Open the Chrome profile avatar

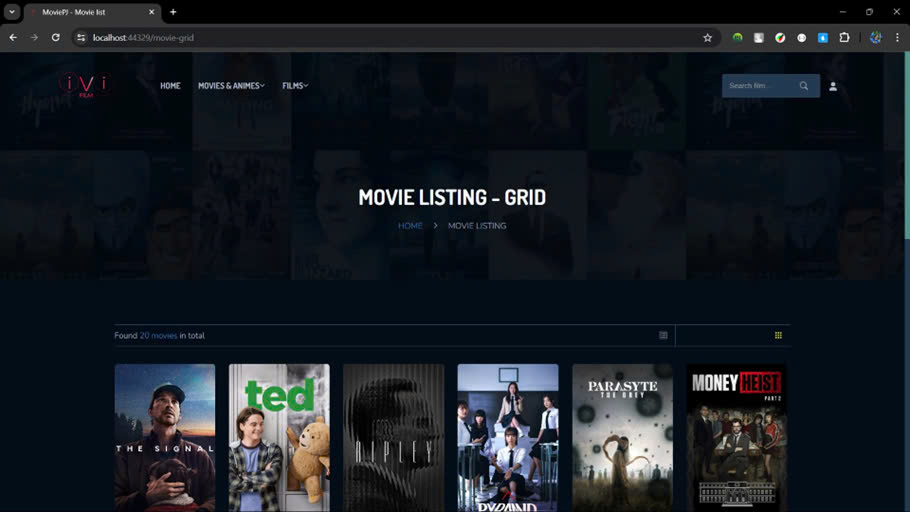[x=876, y=38]
